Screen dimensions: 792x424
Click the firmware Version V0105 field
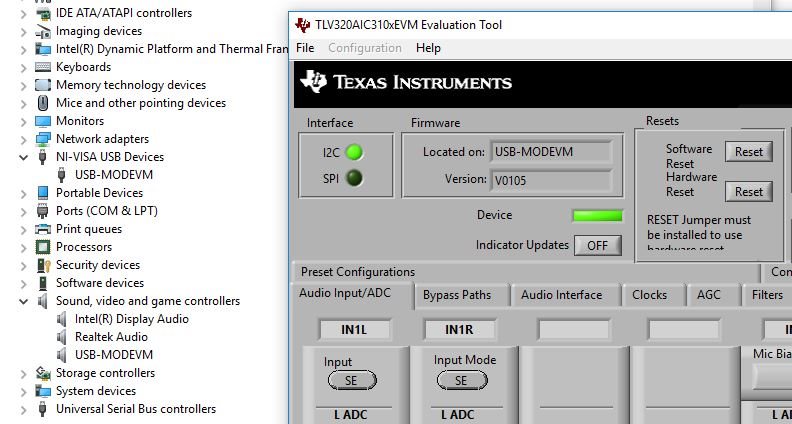[551, 180]
